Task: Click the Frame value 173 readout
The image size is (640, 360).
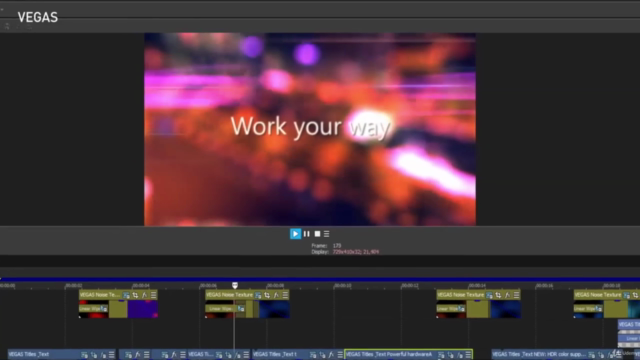Action: click(337, 246)
